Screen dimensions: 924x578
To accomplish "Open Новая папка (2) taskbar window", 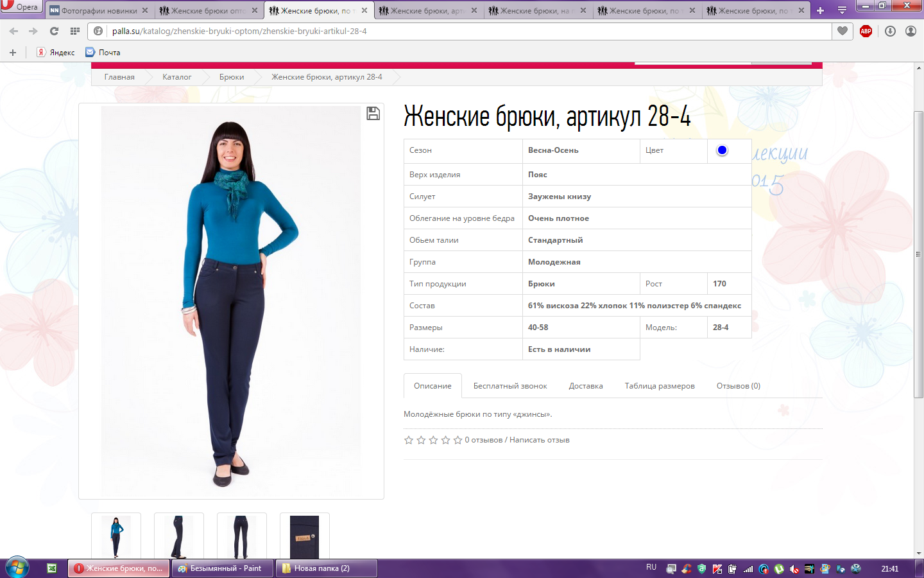I will [x=326, y=568].
